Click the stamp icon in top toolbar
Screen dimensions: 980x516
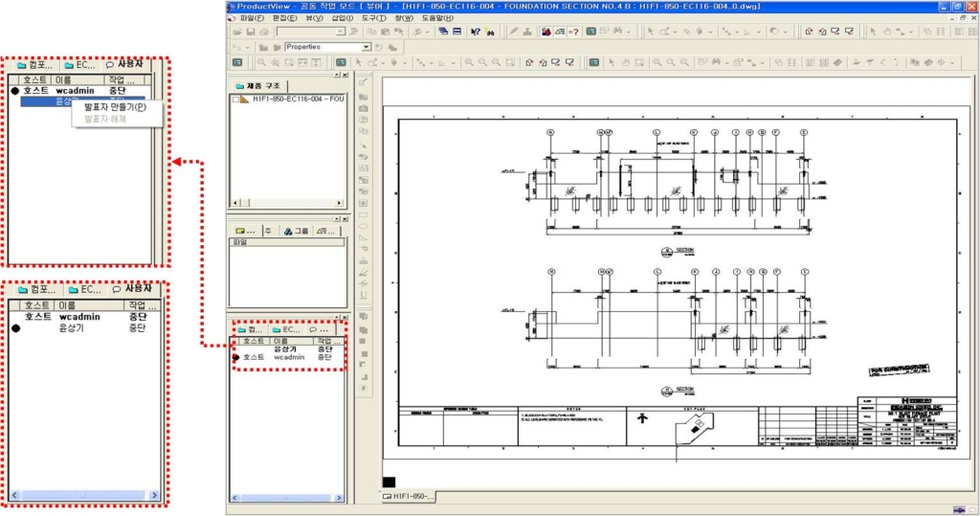[x=528, y=32]
